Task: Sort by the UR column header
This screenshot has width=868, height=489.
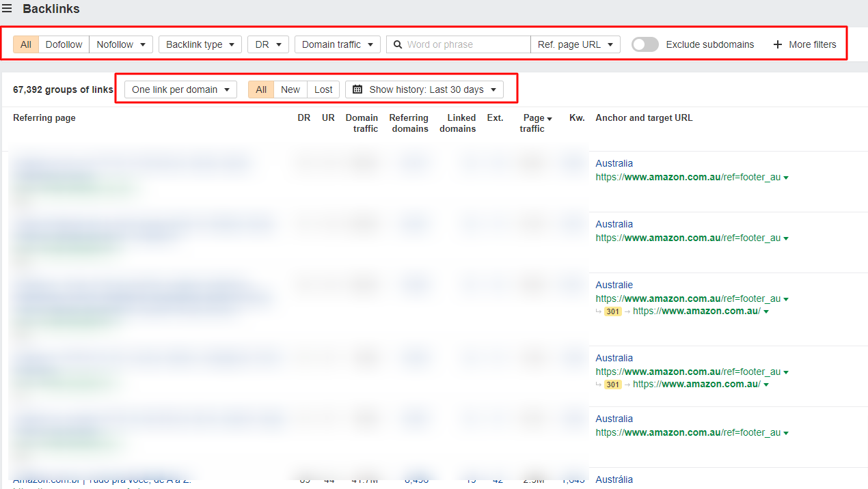Action: click(x=329, y=117)
